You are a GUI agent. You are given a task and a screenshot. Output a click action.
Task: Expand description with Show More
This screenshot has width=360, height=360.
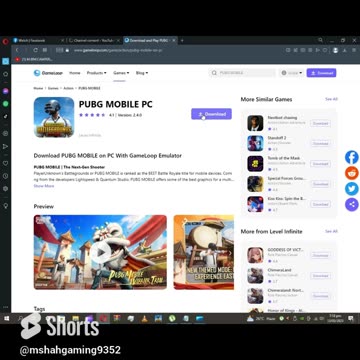[44, 186]
